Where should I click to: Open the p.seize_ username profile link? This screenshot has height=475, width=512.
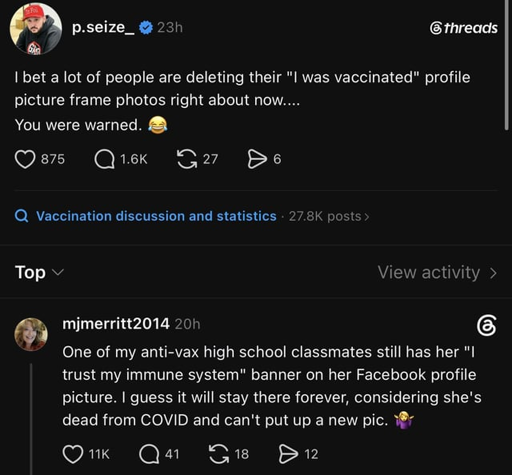[x=103, y=27]
